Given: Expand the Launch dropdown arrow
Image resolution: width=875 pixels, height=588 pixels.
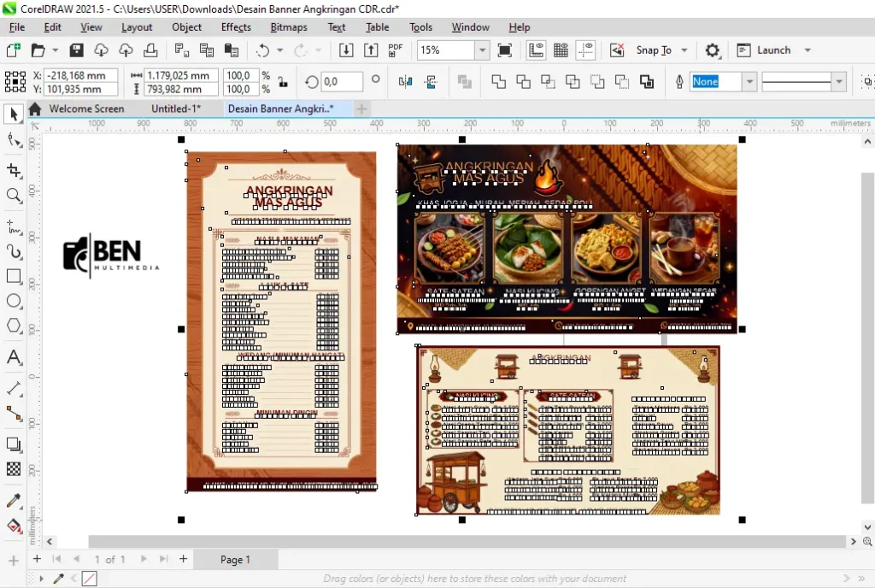Looking at the screenshot, I should (807, 50).
